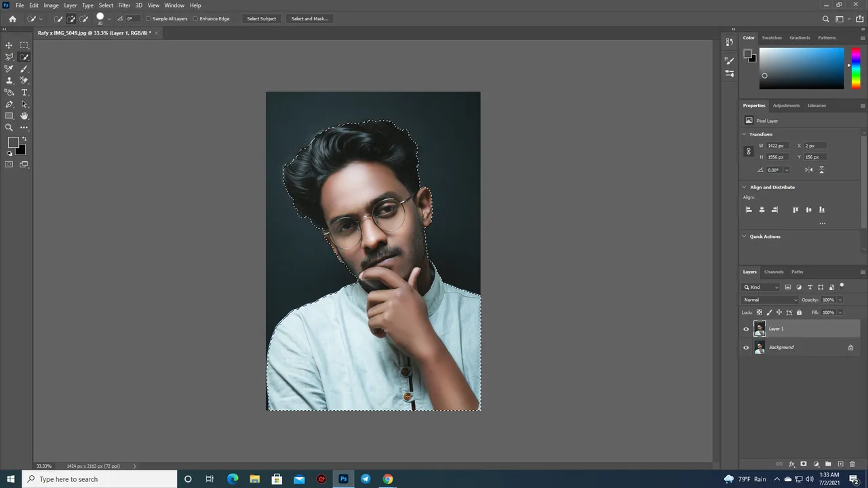Open the layer Kind filter dropdown
The width and height of the screenshot is (868, 488).
point(762,287)
